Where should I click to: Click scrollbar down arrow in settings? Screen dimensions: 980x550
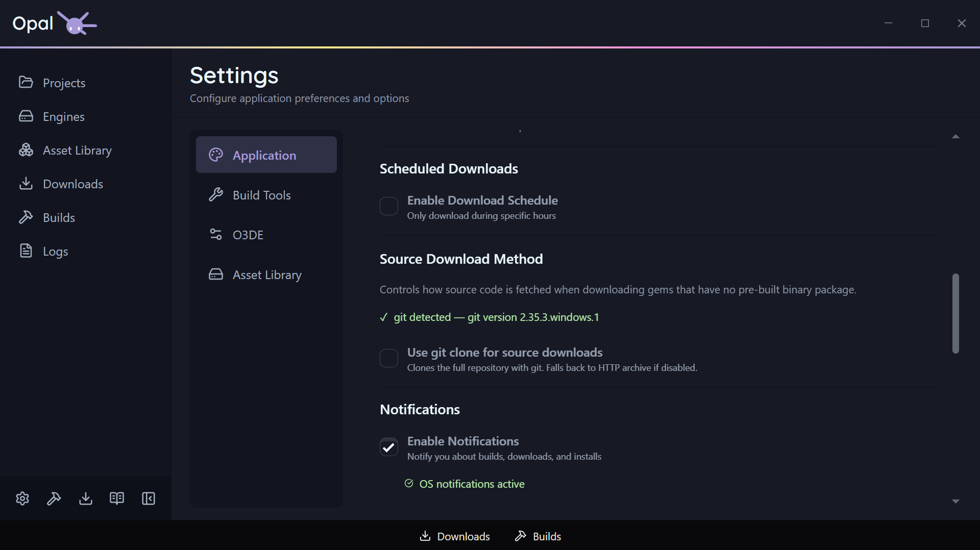click(955, 502)
